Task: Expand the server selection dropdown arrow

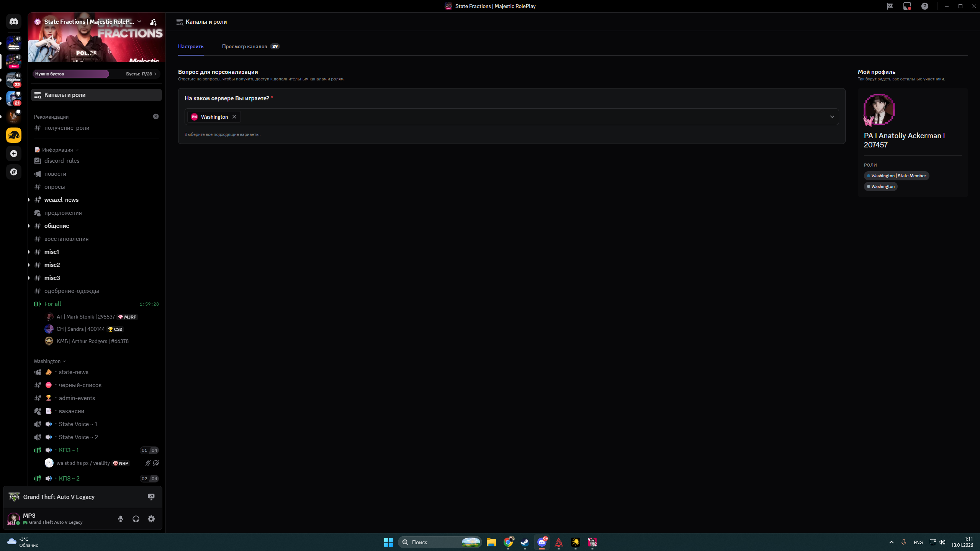Action: point(832,117)
